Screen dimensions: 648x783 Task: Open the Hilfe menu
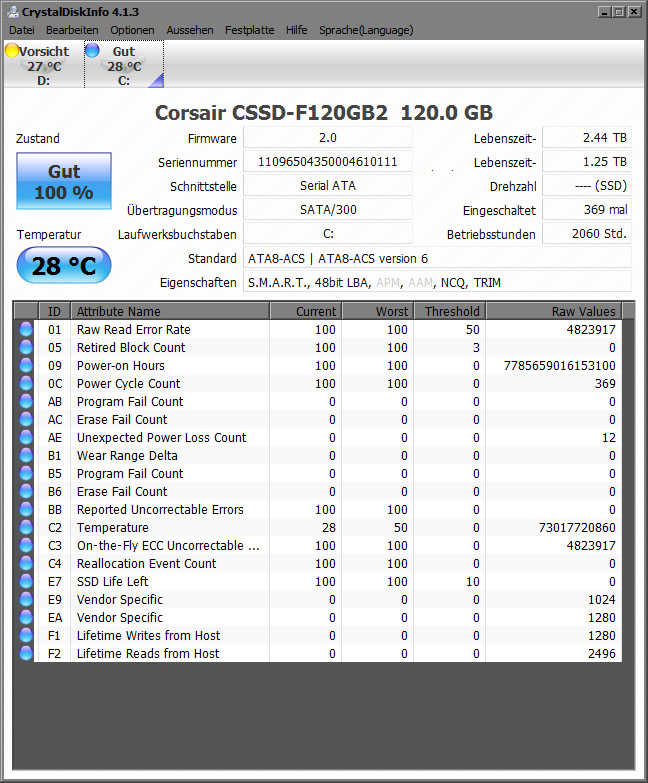[297, 30]
